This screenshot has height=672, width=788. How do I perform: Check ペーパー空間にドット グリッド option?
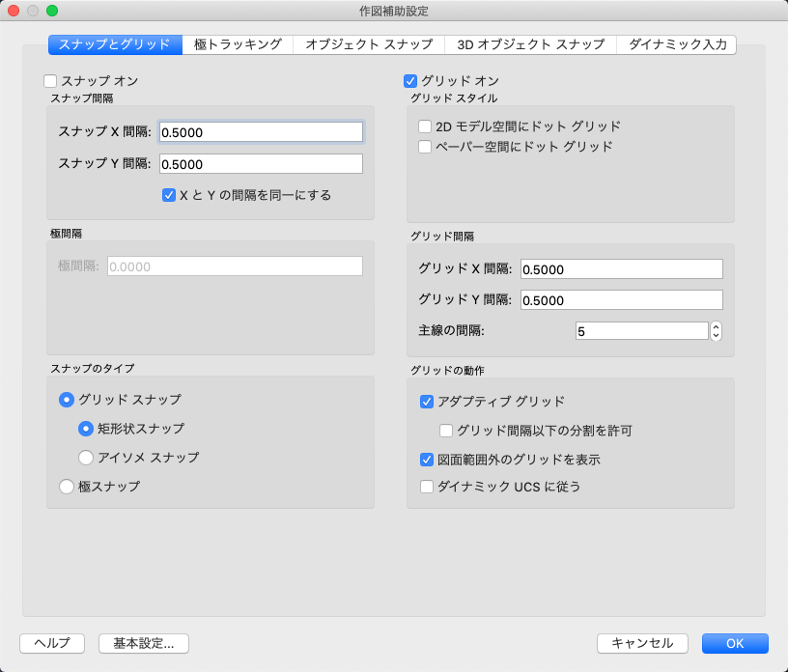pos(425,147)
